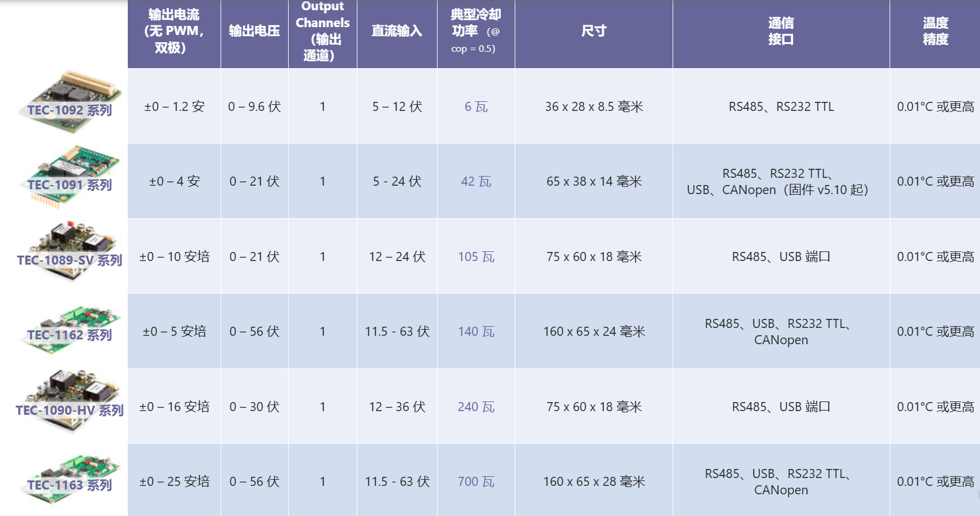The image size is (980, 516).
Task: Click the 160 x 65 x 24 毫米 size cell
Action: tap(594, 332)
